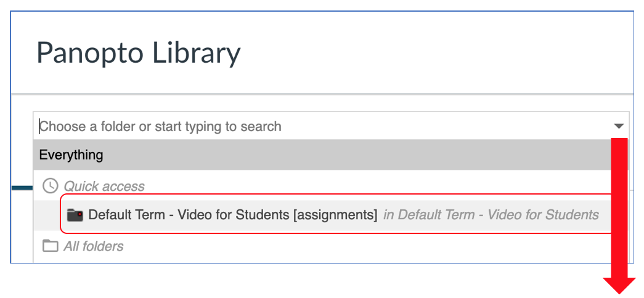This screenshot has width=644, height=298.
Task: Expand the folder chooser dropdown arrow
Action: (x=619, y=126)
